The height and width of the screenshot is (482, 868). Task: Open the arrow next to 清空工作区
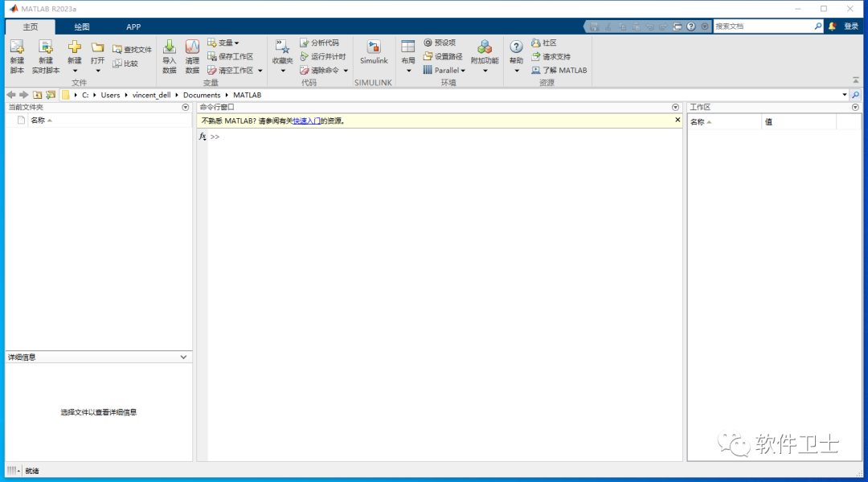coord(260,71)
